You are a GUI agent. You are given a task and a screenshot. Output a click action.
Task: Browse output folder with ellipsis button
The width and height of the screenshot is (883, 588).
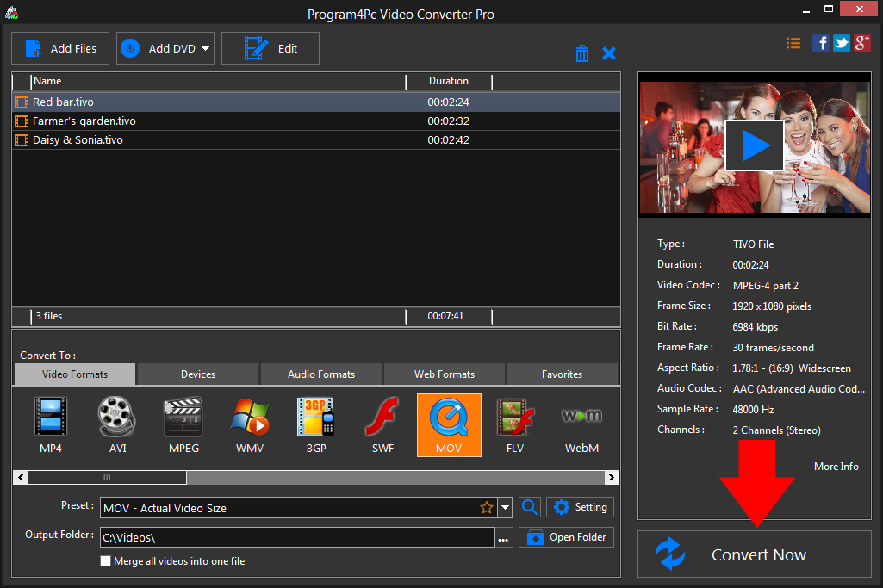pyautogui.click(x=503, y=538)
